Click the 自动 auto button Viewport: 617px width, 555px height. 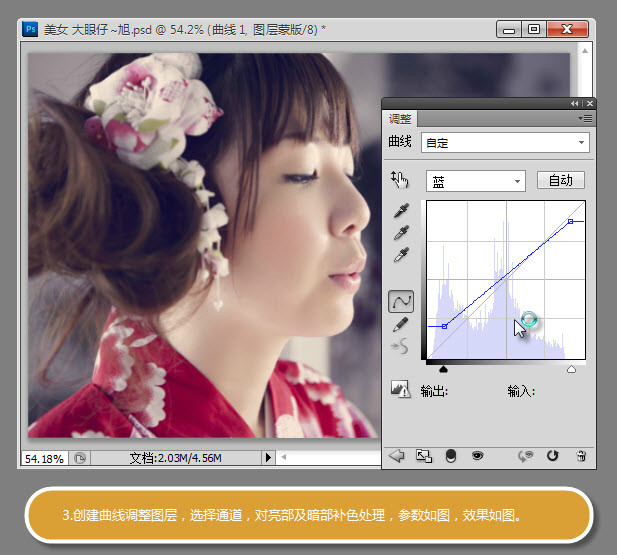pos(561,180)
